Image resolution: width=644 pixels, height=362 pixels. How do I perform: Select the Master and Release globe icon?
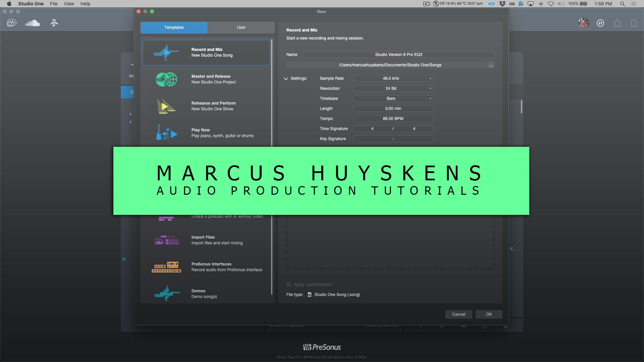point(166,79)
